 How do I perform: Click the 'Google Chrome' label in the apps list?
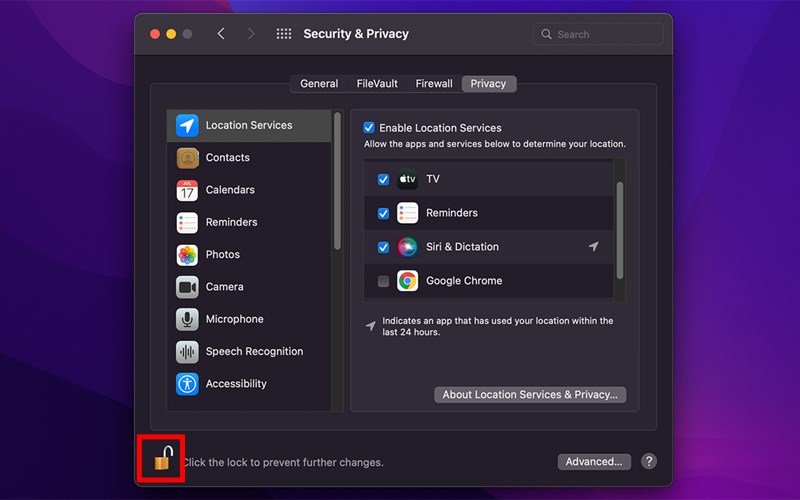coord(464,281)
